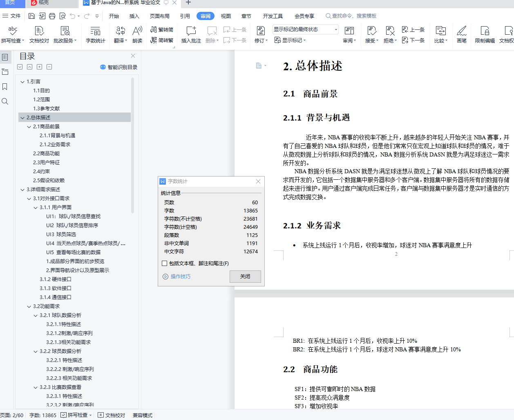514x420 pixels.
Task: Click the print icon in quick access toolbar
Action: (x=52, y=16)
